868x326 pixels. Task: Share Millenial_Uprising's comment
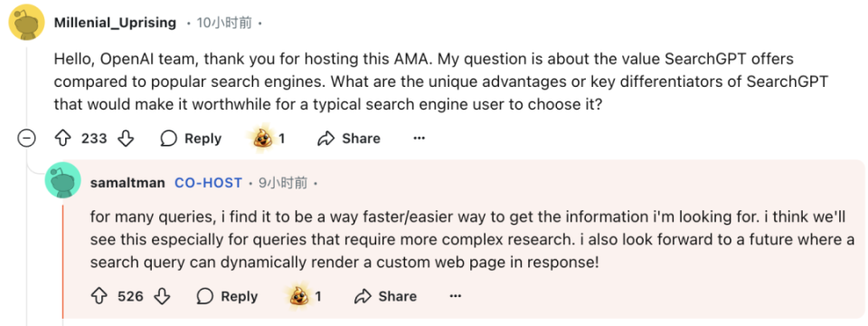(349, 139)
